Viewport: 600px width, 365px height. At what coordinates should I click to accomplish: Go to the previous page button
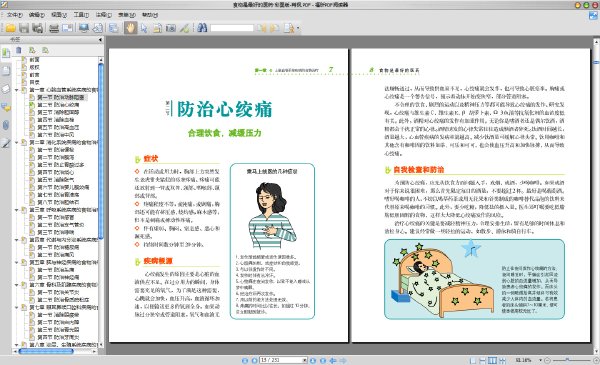pyautogui.click(x=254, y=360)
